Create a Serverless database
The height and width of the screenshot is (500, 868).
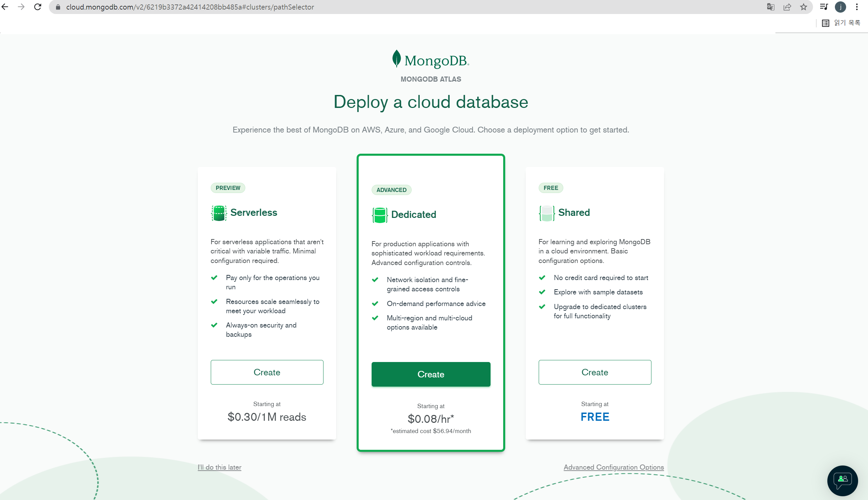(x=267, y=372)
